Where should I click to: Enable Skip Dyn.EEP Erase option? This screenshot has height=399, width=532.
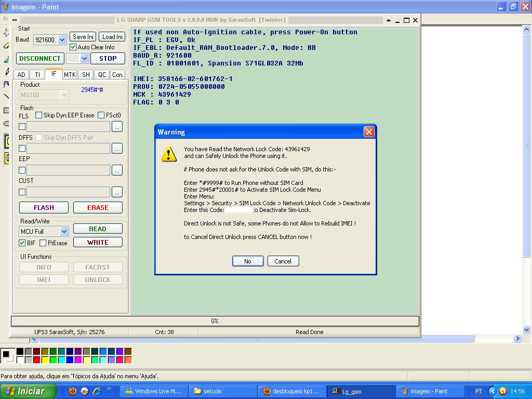(x=38, y=115)
